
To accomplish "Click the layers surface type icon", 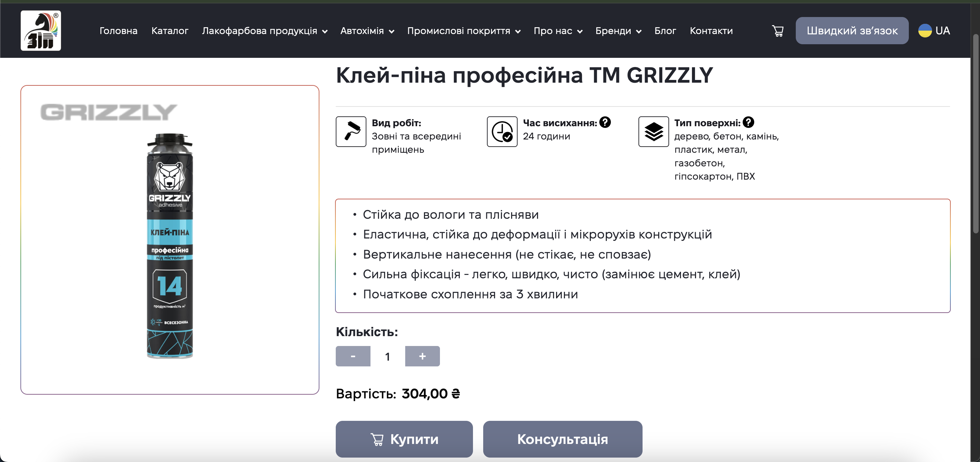I will 653,132.
